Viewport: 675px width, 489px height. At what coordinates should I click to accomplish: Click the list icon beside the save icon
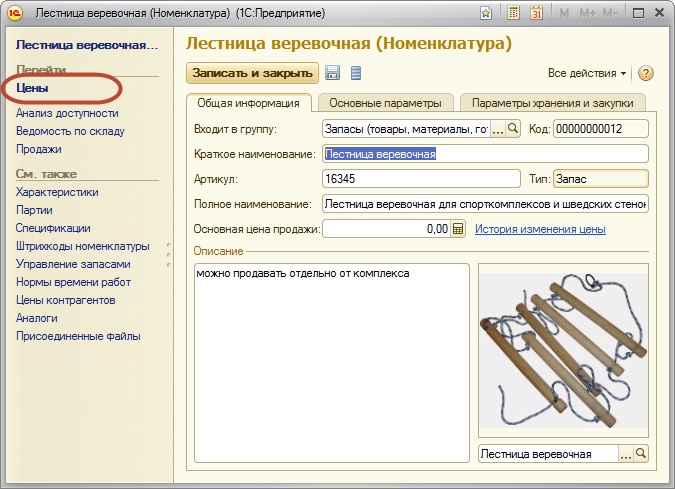[356, 73]
